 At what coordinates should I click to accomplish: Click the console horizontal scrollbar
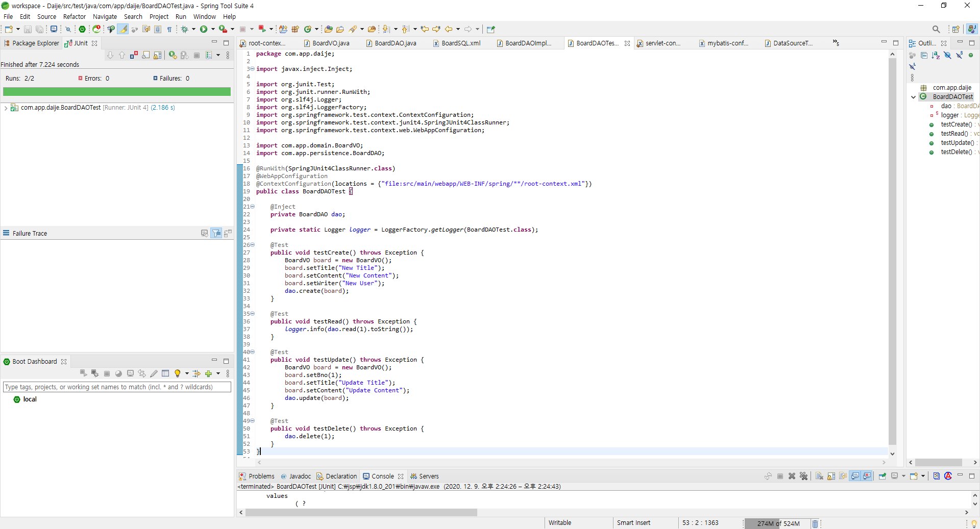(361, 512)
